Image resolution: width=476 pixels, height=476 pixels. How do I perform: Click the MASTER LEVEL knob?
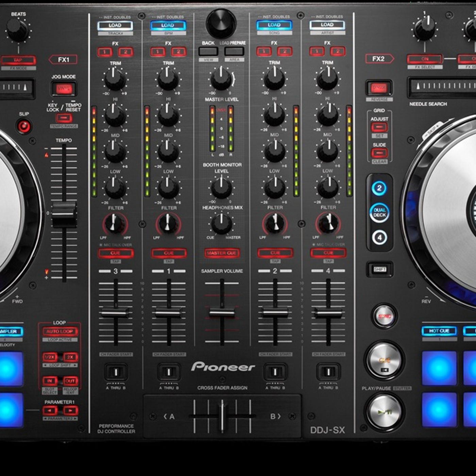[x=221, y=79]
